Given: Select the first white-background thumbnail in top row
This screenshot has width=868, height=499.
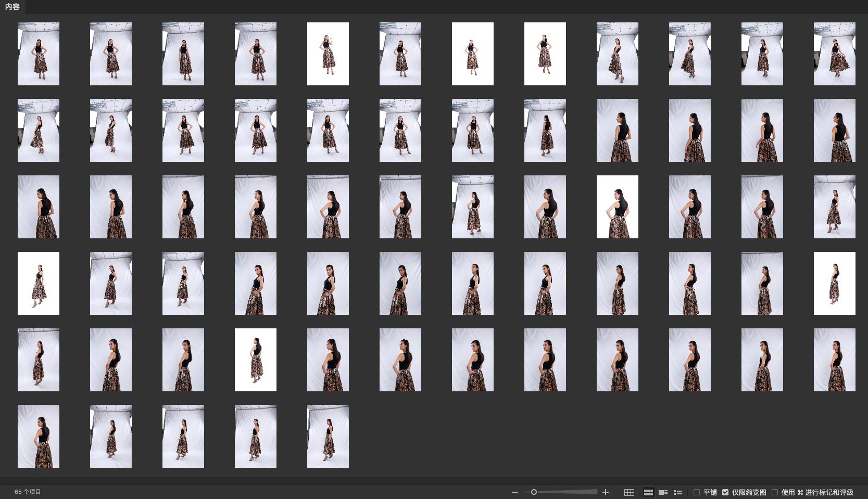Looking at the screenshot, I should coord(328,54).
